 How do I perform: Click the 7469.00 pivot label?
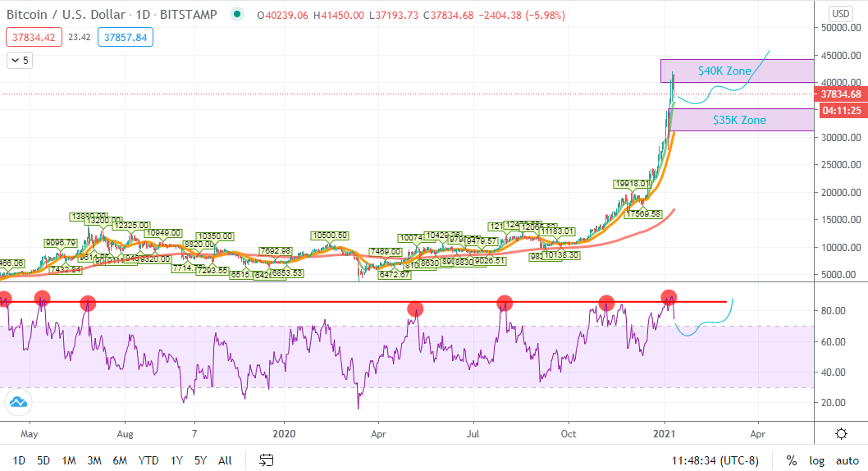pyautogui.click(x=386, y=252)
